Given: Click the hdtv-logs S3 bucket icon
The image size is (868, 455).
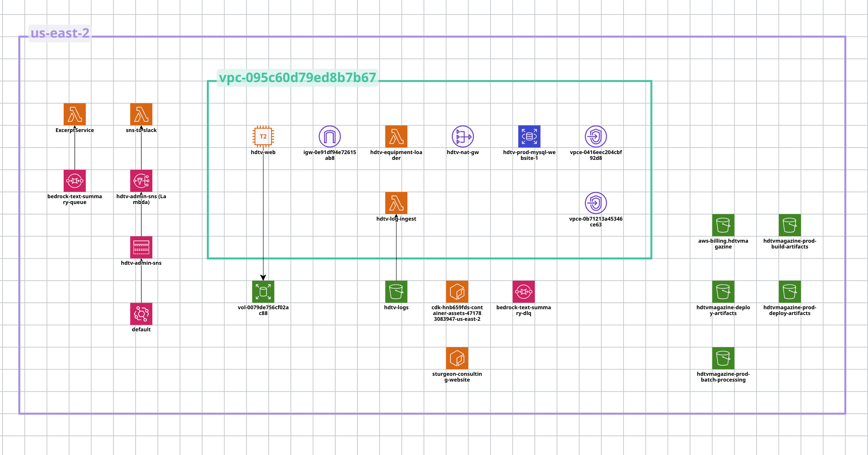Looking at the screenshot, I should click(x=396, y=292).
